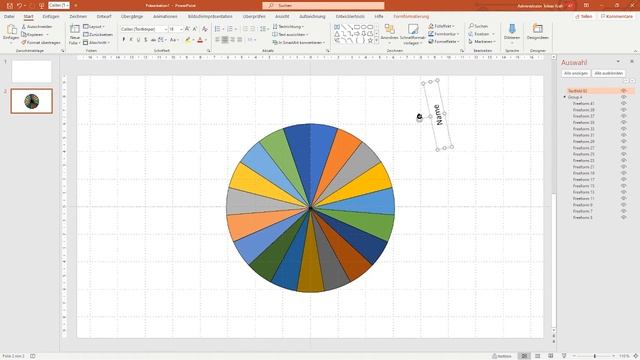Open the Markieren select dropdown

point(482,42)
